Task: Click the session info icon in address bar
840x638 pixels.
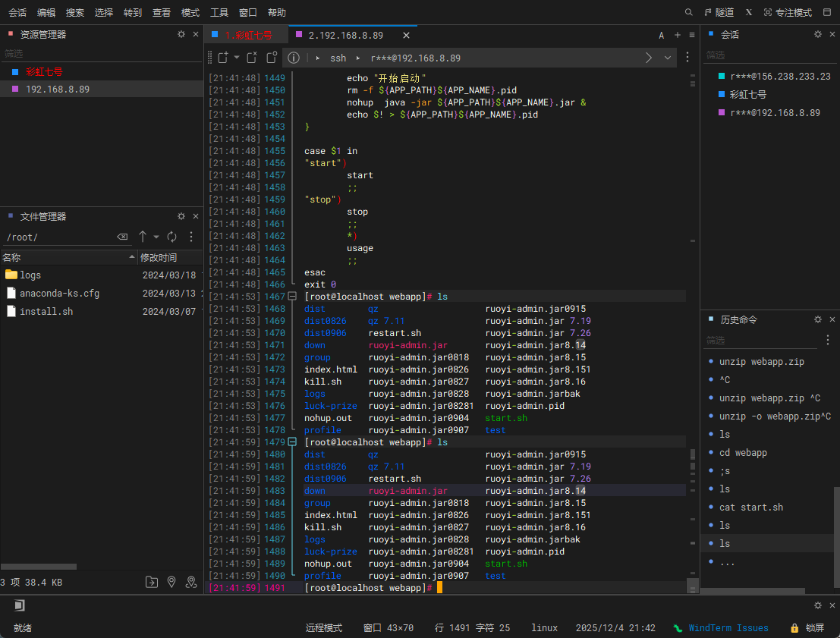Action: tap(294, 58)
